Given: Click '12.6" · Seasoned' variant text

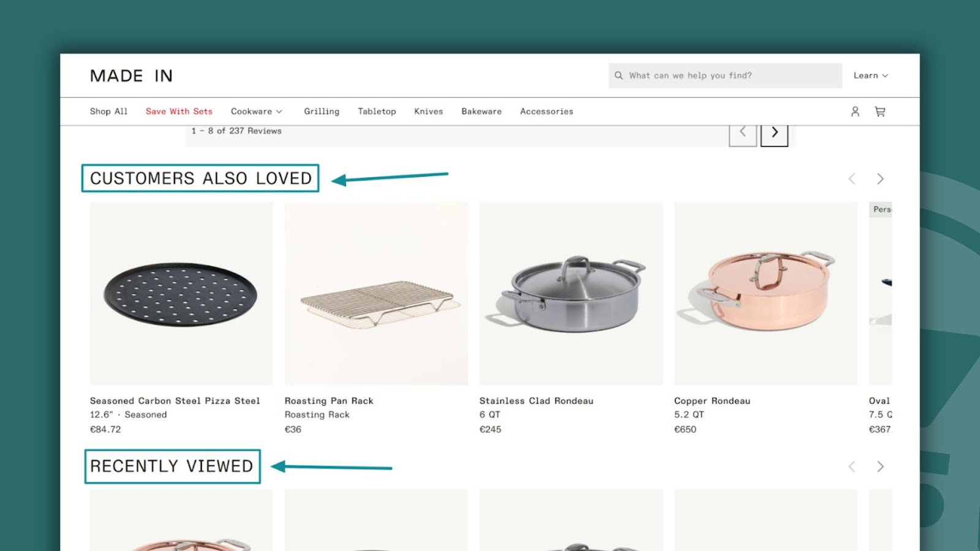Looking at the screenshot, I should (128, 415).
